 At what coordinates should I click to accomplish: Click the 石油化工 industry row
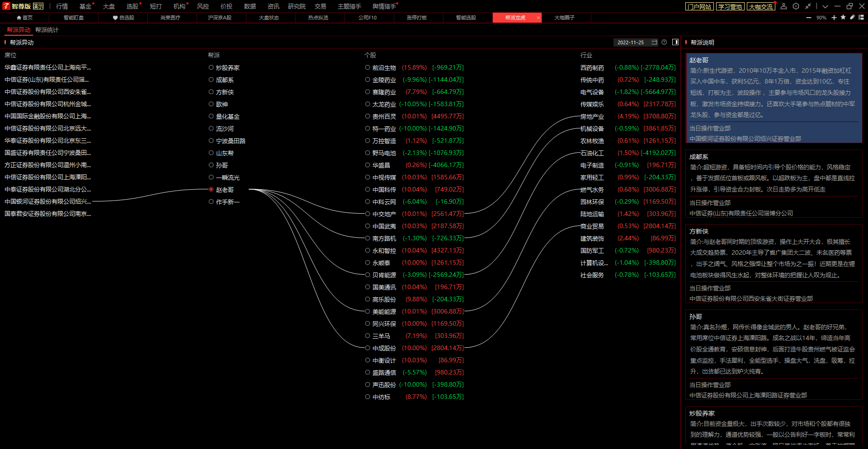click(x=628, y=153)
